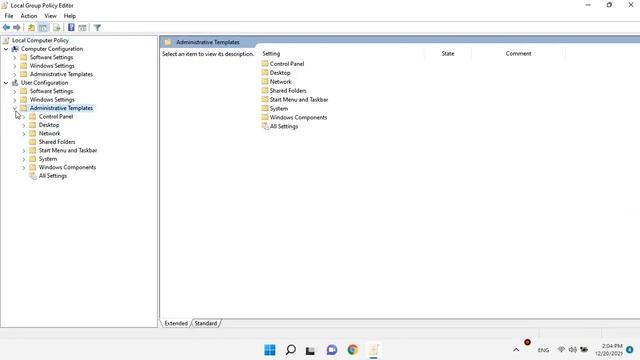Toggle Show/Hide Action Pane icon
640x360 pixels.
click(82, 28)
